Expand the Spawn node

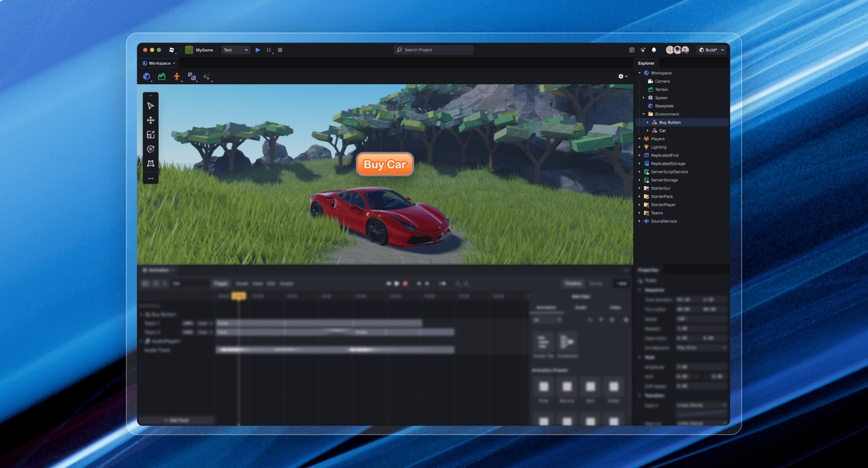coord(644,98)
